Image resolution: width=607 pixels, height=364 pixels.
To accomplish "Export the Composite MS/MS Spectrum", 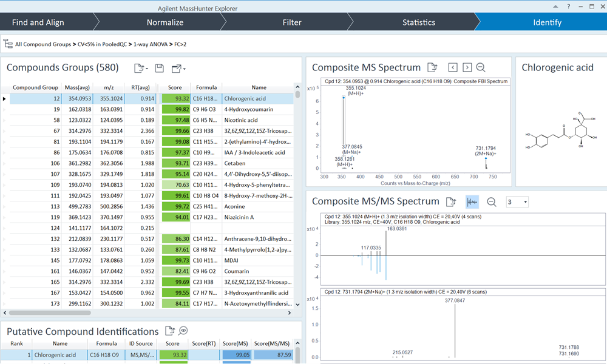I will tap(450, 201).
